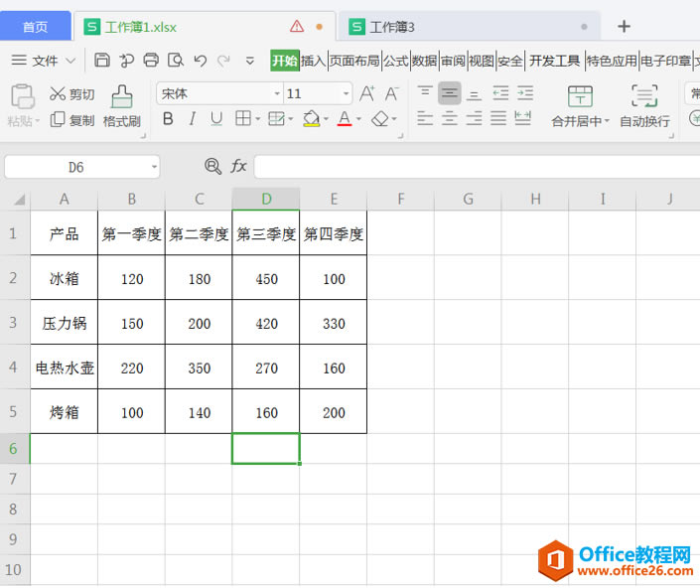Image resolution: width=700 pixels, height=588 pixels.
Task: Expand the font color dropdown arrow
Action: click(358, 119)
